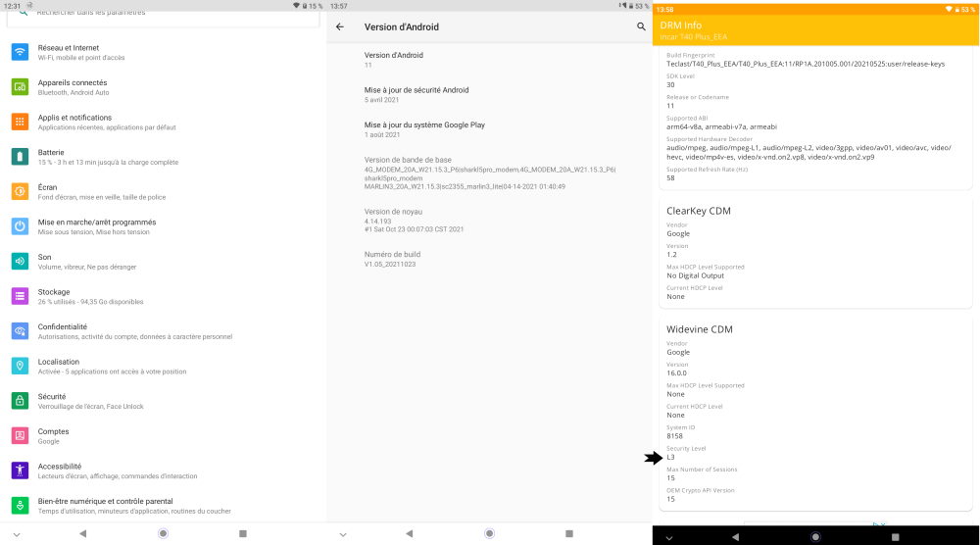Screen dimensions: 980x545
Task: Open Confidentialité settings entry
Action: point(163,332)
